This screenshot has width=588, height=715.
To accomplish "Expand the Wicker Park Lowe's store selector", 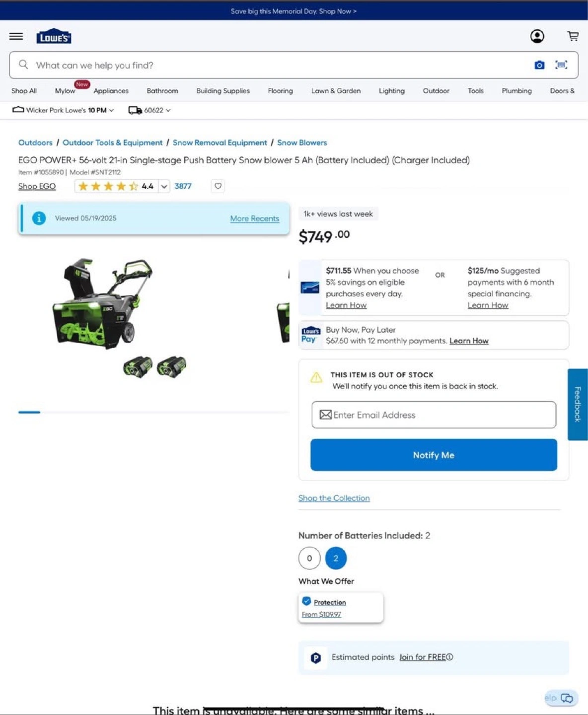I will 63,110.
